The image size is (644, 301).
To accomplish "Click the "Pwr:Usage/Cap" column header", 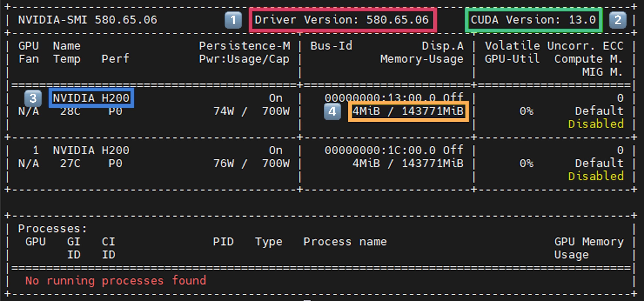I will [244, 59].
